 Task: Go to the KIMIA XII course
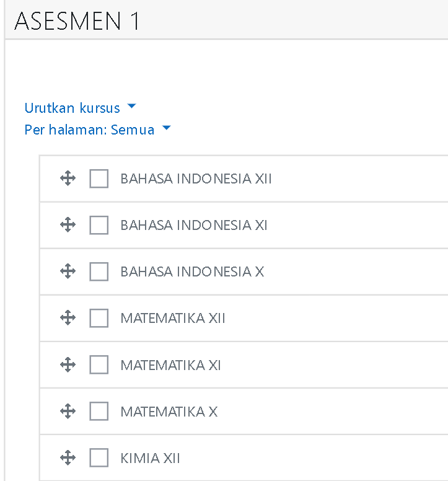[150, 458]
